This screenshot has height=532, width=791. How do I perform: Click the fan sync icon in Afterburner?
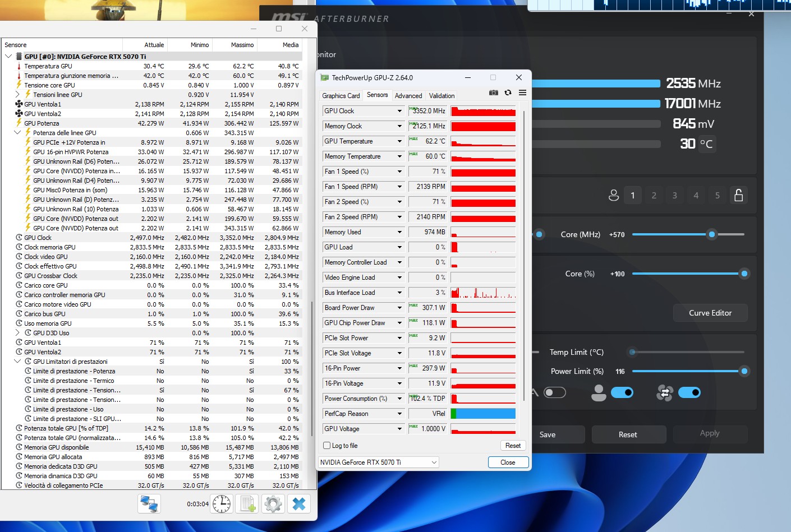pos(665,392)
